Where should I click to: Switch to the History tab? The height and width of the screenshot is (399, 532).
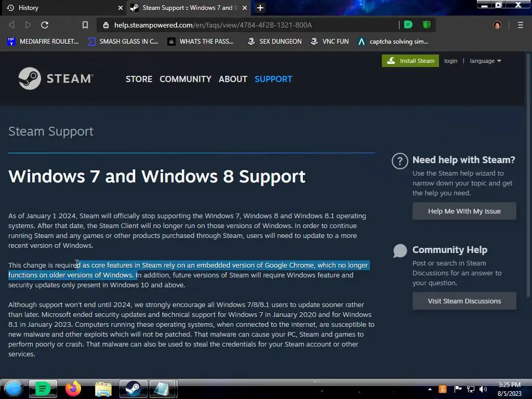[x=64, y=8]
